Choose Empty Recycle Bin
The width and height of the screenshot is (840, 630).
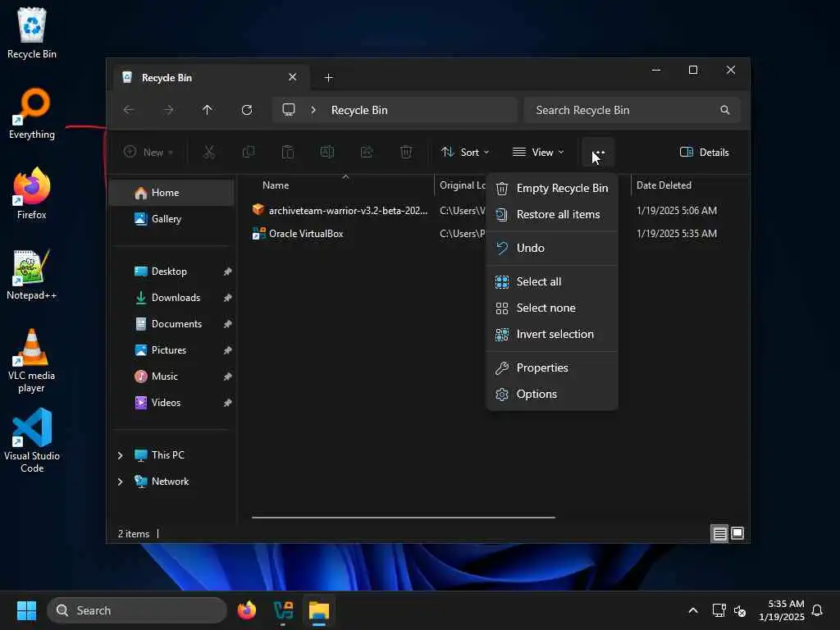coord(552,188)
